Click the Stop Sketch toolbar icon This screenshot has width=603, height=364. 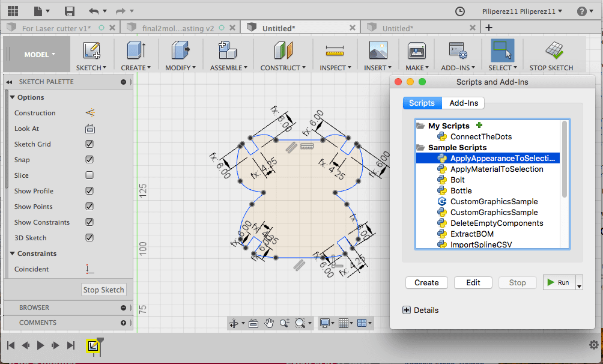click(x=553, y=50)
